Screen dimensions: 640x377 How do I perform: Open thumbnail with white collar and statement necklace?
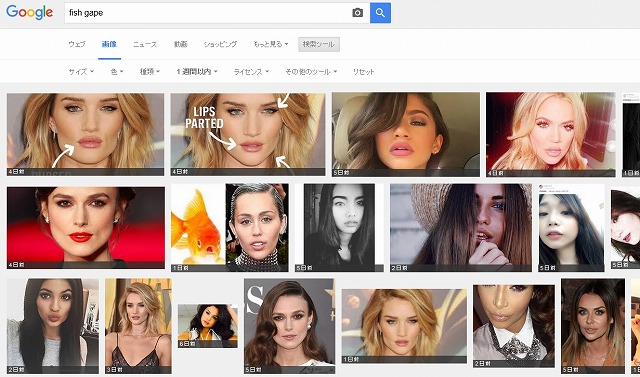514,326
